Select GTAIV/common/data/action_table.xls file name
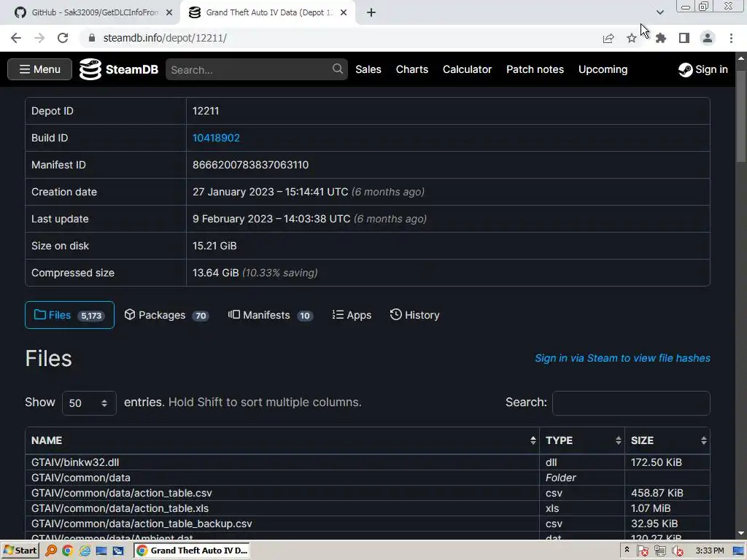The width and height of the screenshot is (747, 560). pos(120,508)
